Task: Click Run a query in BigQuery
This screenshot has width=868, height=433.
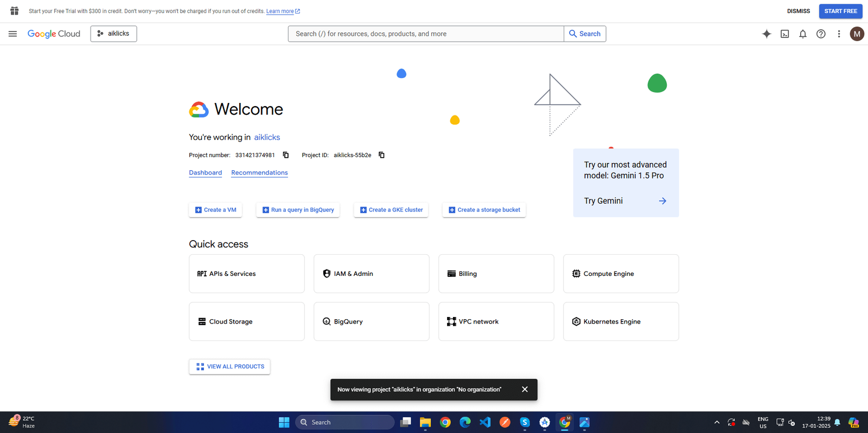Action: coord(298,210)
